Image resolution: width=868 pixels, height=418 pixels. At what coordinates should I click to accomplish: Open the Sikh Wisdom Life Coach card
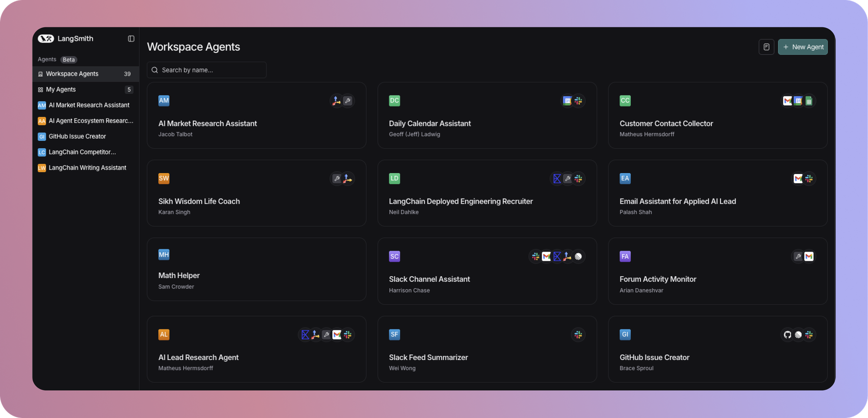click(x=256, y=193)
